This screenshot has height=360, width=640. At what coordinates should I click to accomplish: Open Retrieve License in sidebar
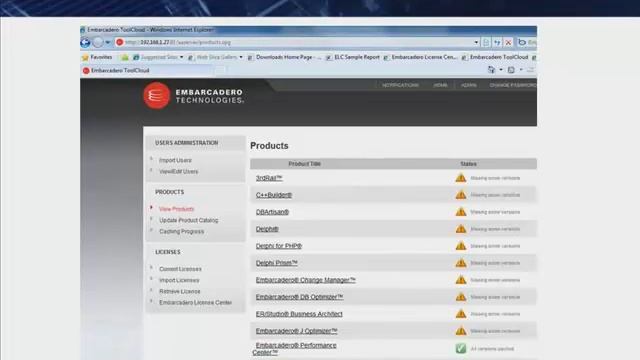(180, 291)
